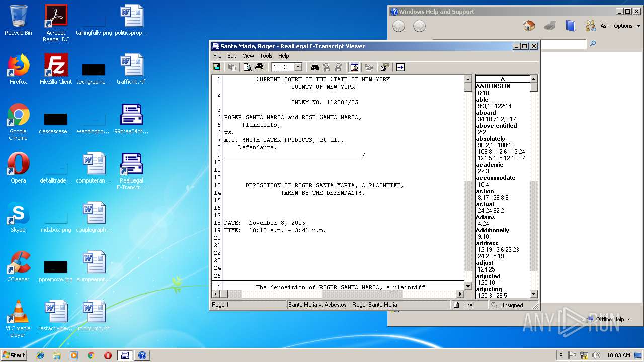This screenshot has height=362, width=644.
Task: Open the Offline Help dropdown
Action: 609,319
